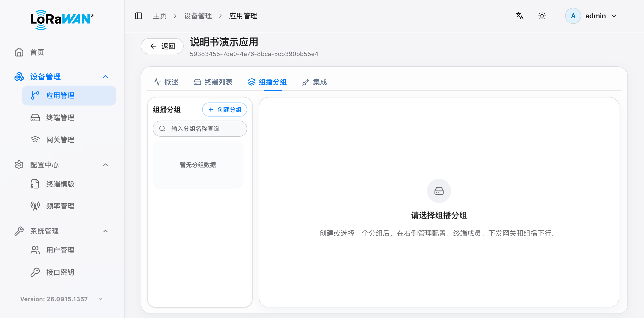Screen dimensions: 644x318
Task: Click the home icon beside 首页
Action: tap(19, 52)
